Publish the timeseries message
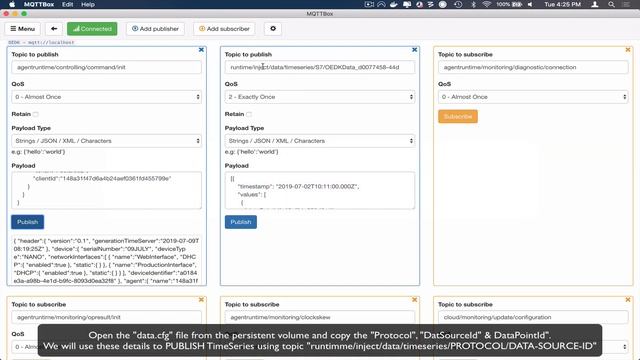 coord(241,222)
